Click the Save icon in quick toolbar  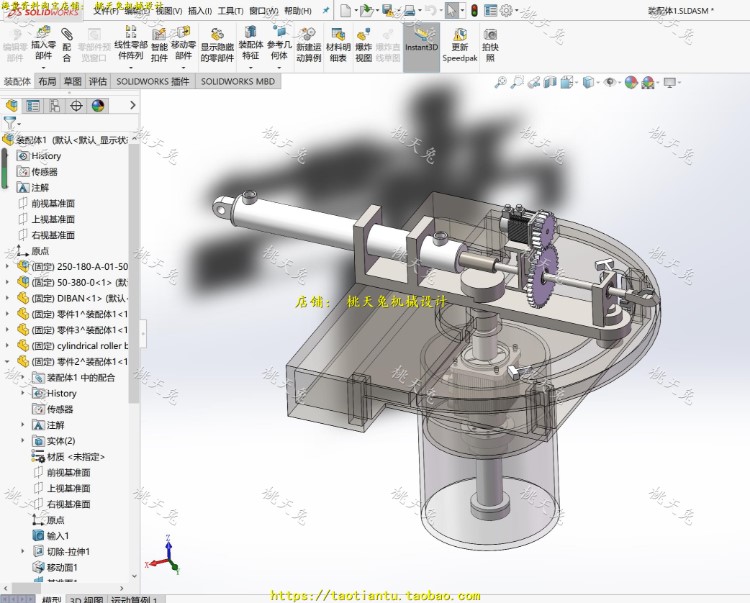387,10
